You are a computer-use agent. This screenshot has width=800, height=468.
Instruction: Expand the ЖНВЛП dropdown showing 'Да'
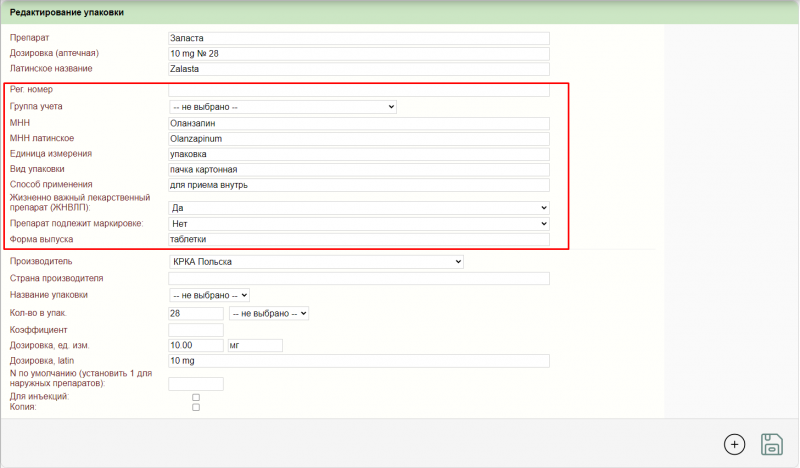(359, 208)
